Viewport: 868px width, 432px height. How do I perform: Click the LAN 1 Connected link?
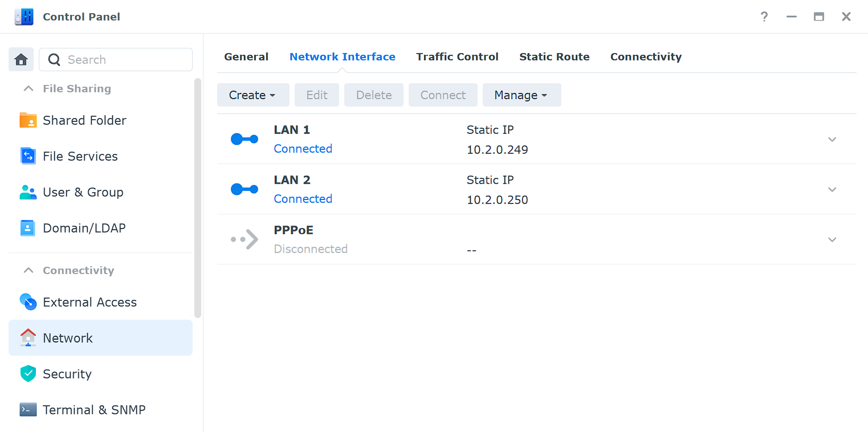pyautogui.click(x=303, y=148)
